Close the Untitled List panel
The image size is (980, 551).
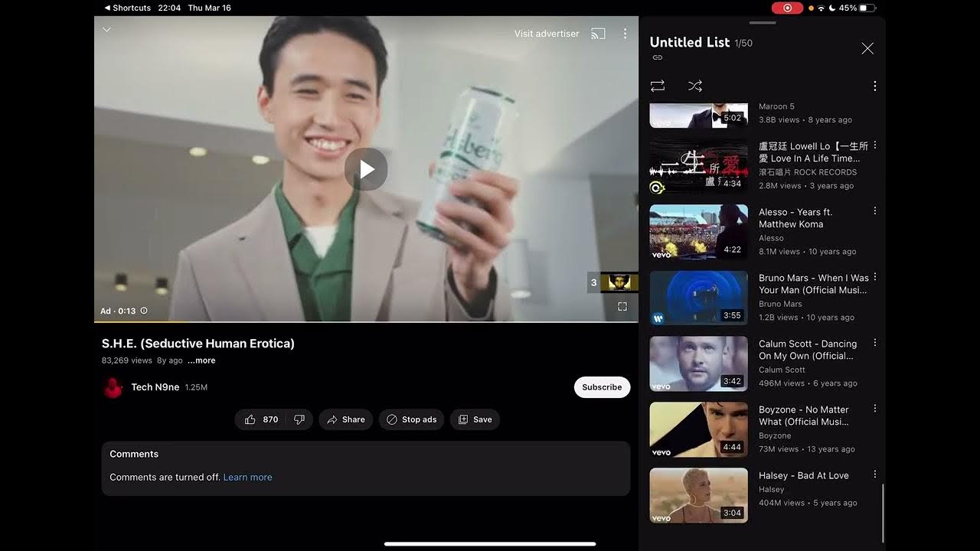pyautogui.click(x=867, y=48)
